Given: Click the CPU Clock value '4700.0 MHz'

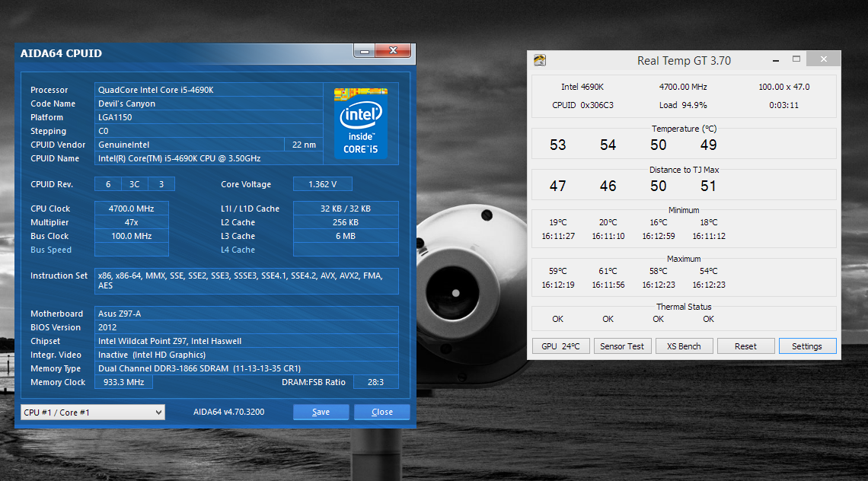Looking at the screenshot, I should tap(131, 209).
